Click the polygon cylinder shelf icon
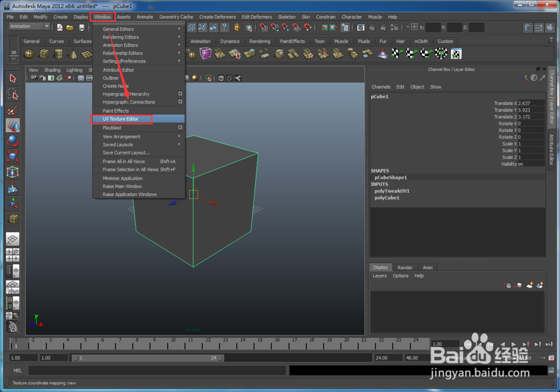 click(x=58, y=54)
